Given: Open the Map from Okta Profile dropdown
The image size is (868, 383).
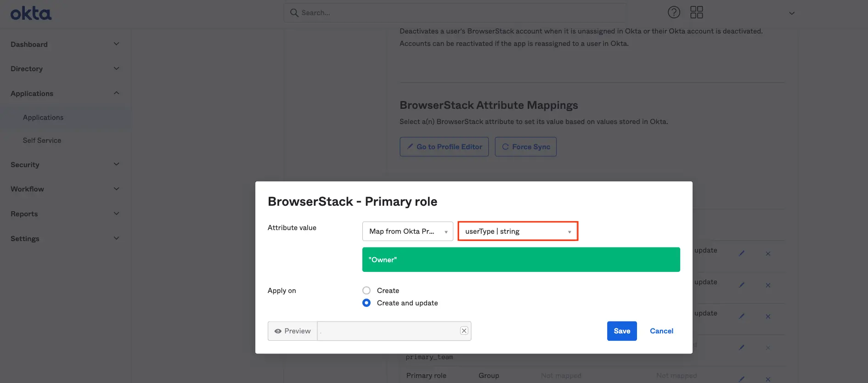Looking at the screenshot, I should [407, 231].
